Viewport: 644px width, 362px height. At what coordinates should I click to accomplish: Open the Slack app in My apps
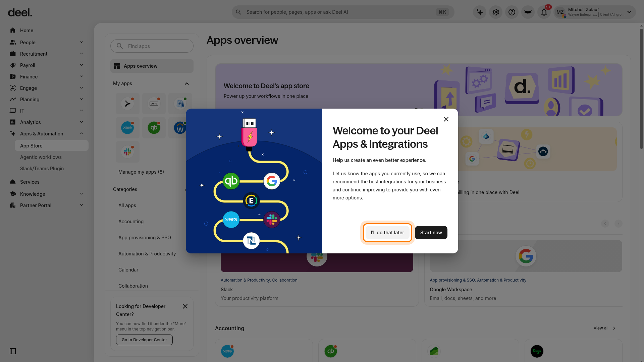pyautogui.click(x=127, y=152)
